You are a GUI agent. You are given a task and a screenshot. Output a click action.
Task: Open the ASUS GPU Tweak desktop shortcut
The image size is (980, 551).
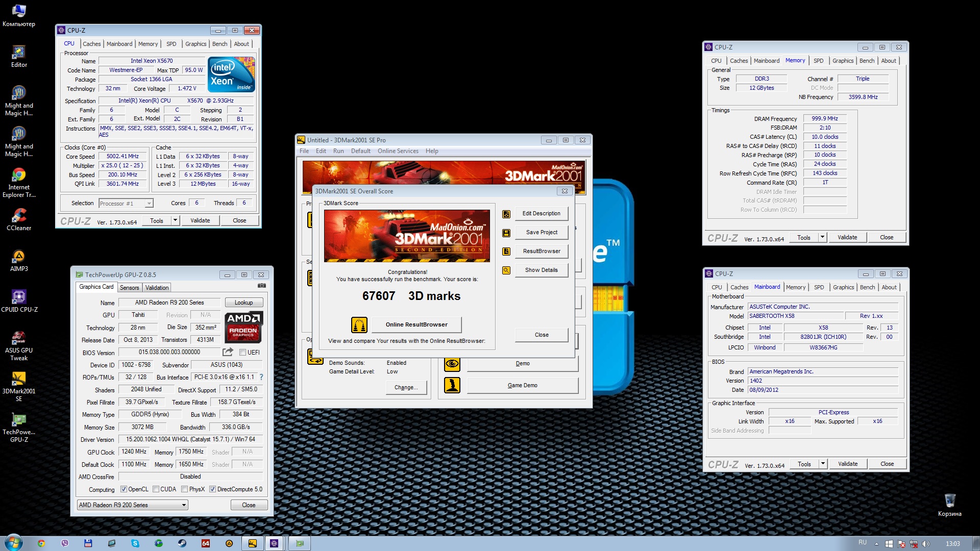pos(19,345)
